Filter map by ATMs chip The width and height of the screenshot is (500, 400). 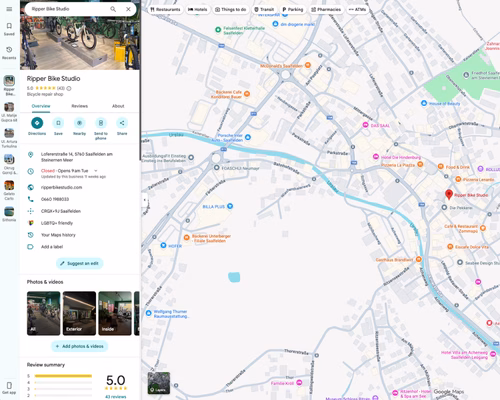357,9
